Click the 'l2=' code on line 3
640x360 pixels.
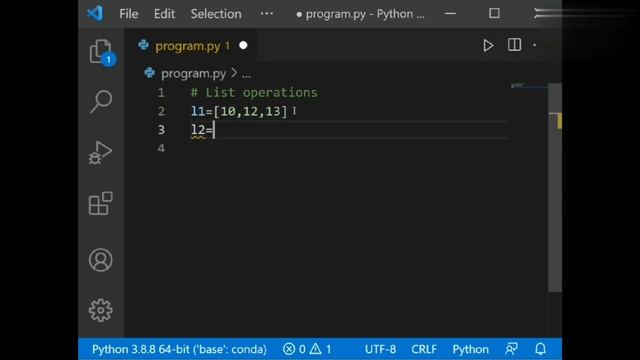tap(202, 130)
